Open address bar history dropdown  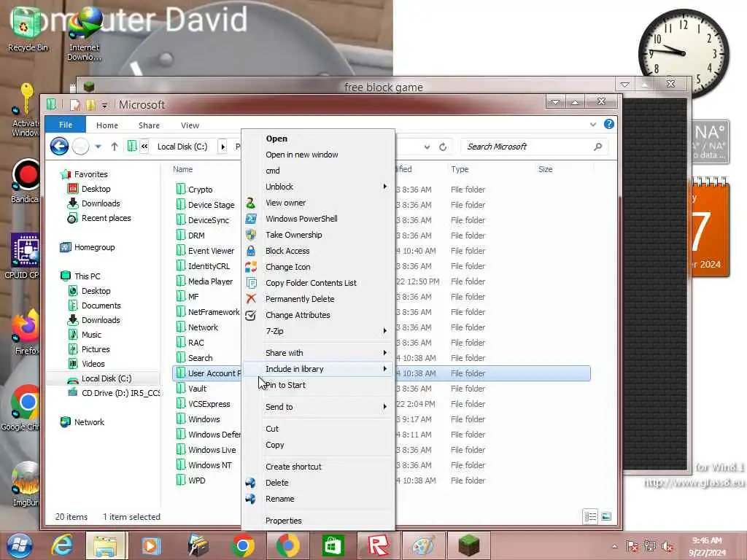(427, 147)
